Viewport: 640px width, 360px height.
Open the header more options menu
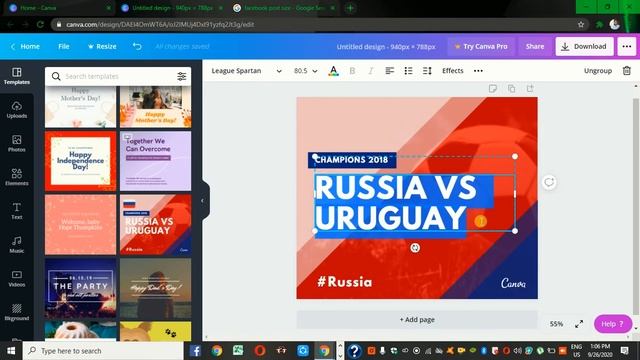(x=627, y=47)
